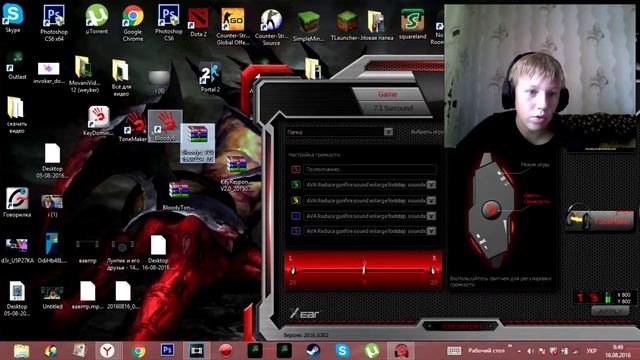The height and width of the screenshot is (360, 640).
Task: Switch to the Game tab
Action: pyautogui.click(x=387, y=94)
